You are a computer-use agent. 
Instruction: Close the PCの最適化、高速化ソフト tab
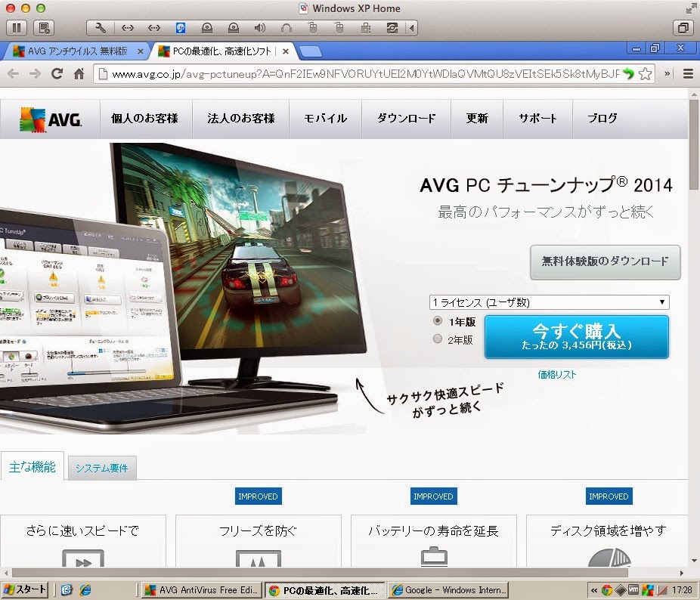point(286,51)
